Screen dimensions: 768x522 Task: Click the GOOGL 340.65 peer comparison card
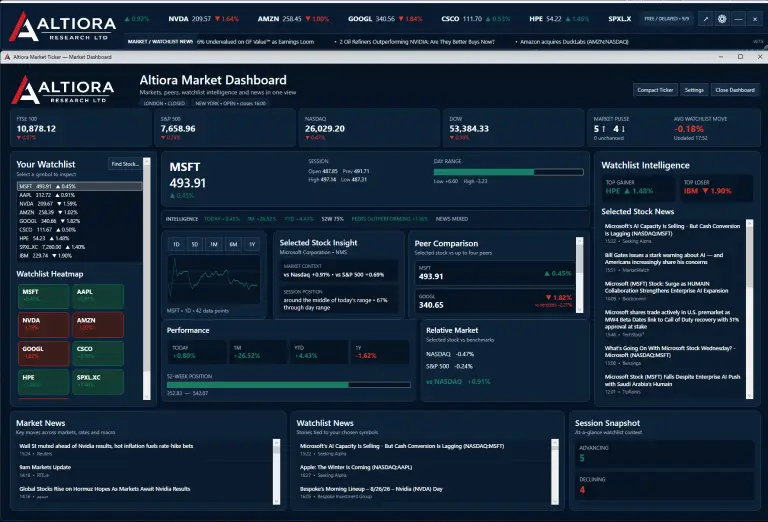click(495, 301)
